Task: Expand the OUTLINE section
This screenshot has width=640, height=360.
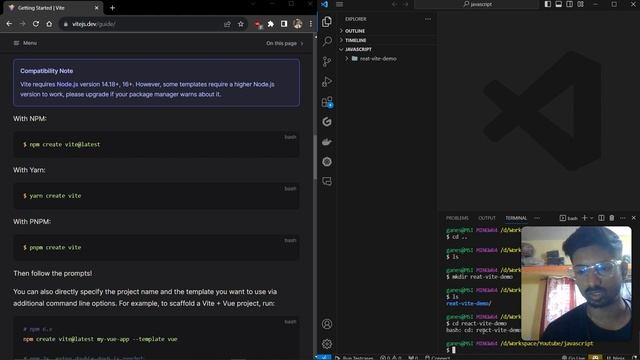Action: point(387,31)
